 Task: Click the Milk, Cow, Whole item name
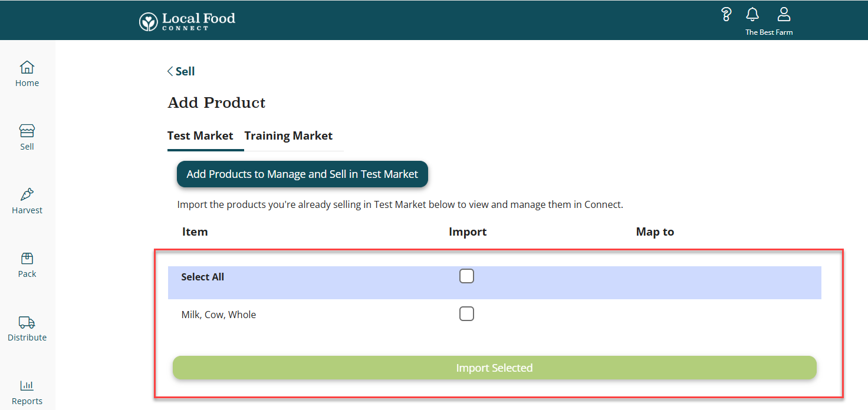[219, 315]
